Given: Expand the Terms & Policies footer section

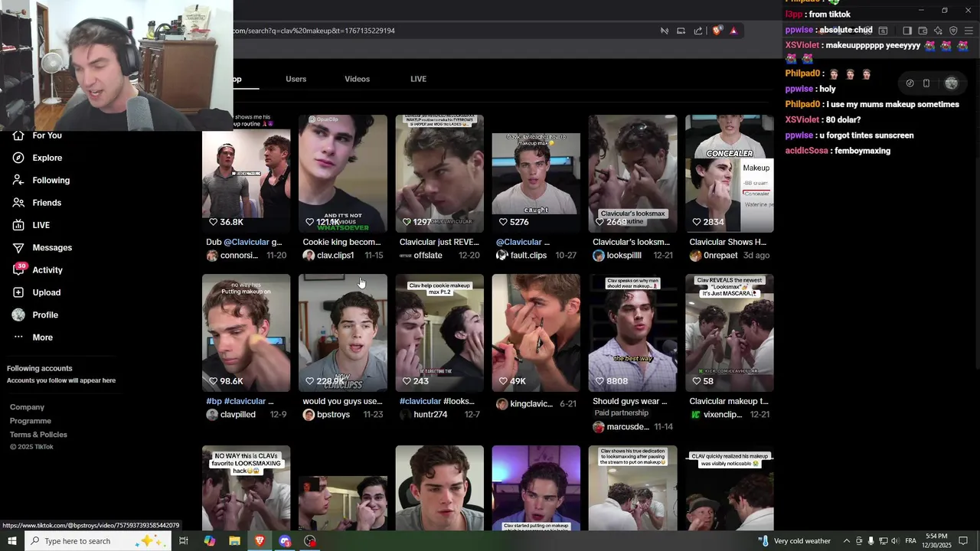Looking at the screenshot, I should tap(38, 435).
